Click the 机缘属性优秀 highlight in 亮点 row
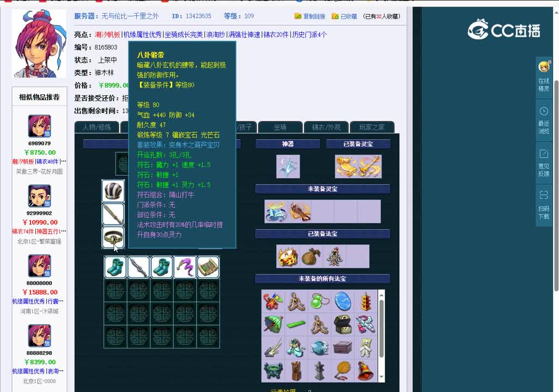Screen dimensions: 559x392 [142, 34]
